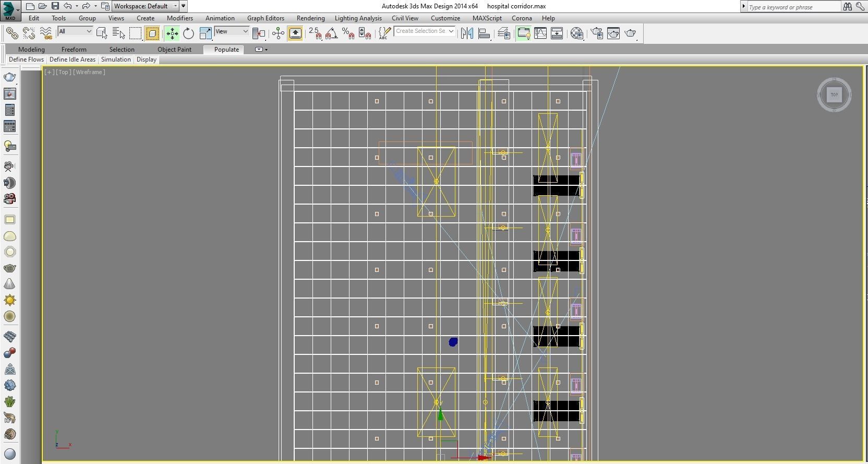Open the Select by Name dialog
The width and height of the screenshot is (868, 464).
tap(118, 33)
